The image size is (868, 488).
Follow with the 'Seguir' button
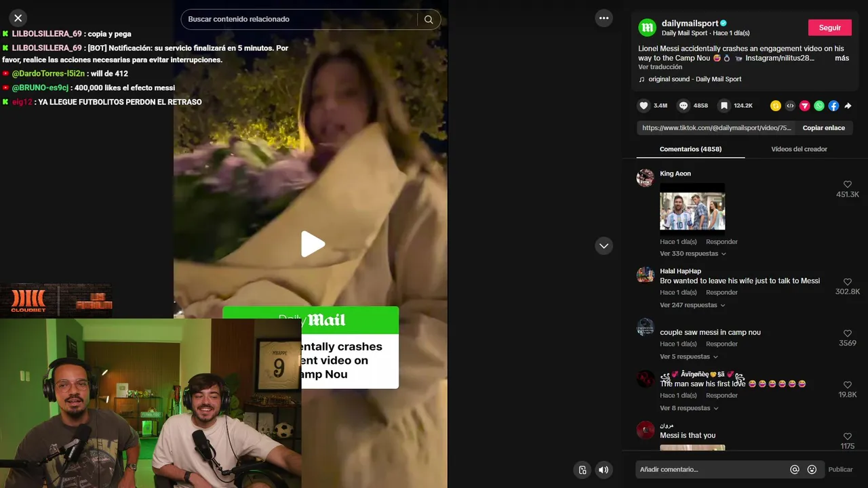coord(830,28)
